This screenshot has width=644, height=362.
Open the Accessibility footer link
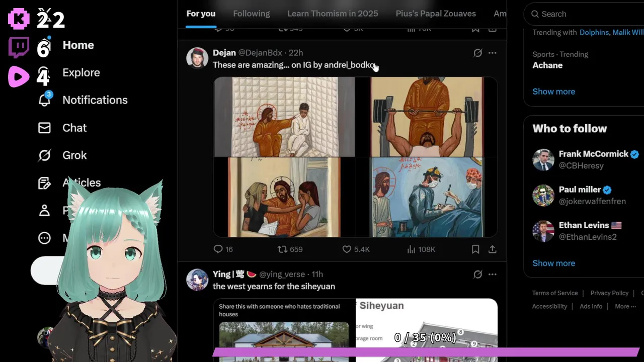(549, 306)
